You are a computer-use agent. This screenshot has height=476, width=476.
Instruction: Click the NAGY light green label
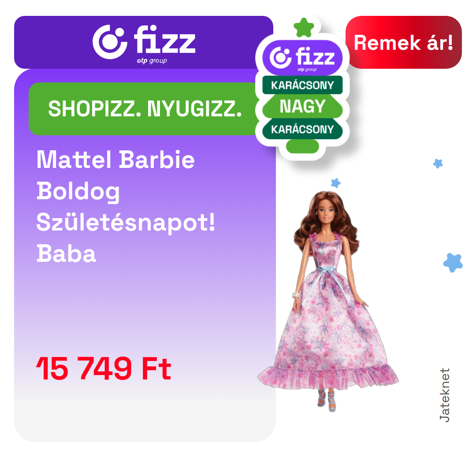pyautogui.click(x=302, y=107)
